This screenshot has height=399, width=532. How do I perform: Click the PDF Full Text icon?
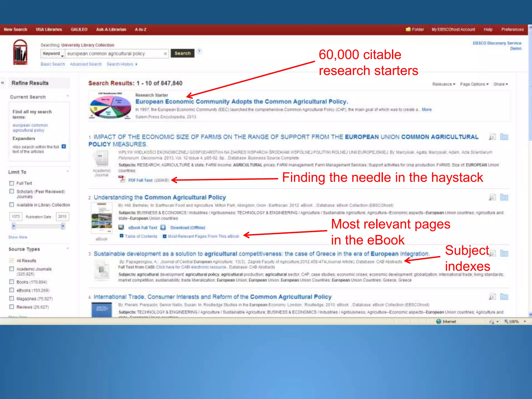(x=122, y=179)
